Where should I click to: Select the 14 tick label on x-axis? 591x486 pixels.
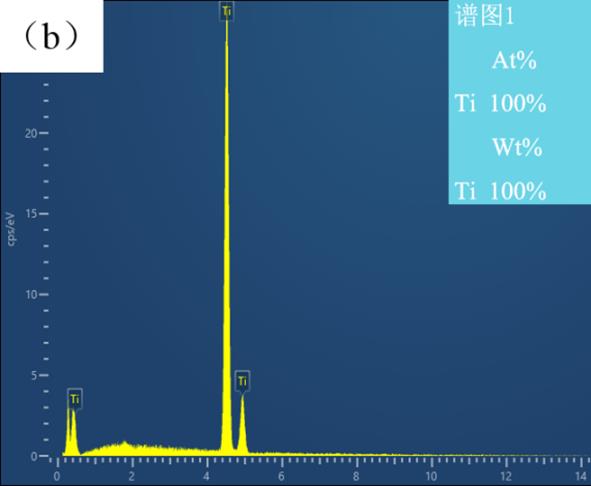pyautogui.click(x=581, y=476)
